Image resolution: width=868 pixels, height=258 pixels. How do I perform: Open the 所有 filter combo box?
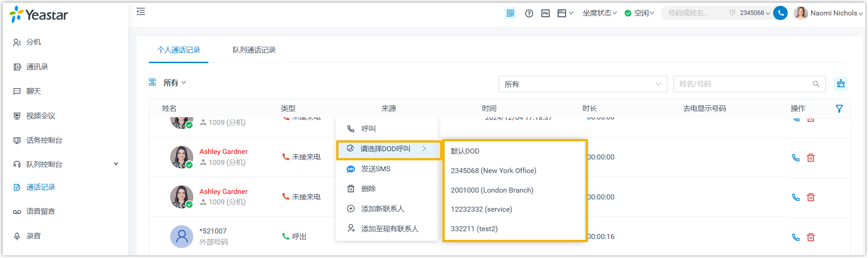(582, 84)
